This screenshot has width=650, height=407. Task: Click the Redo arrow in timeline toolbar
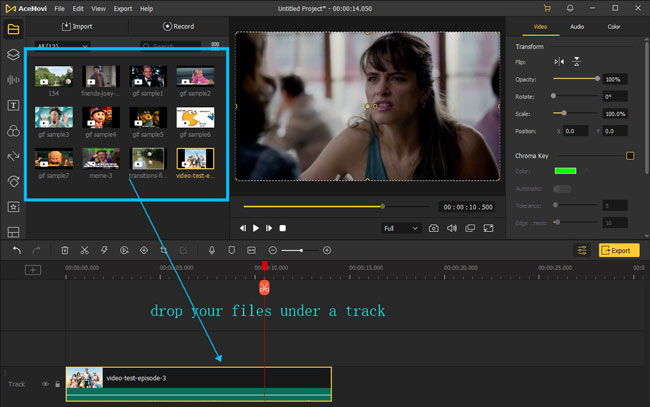[x=36, y=250]
